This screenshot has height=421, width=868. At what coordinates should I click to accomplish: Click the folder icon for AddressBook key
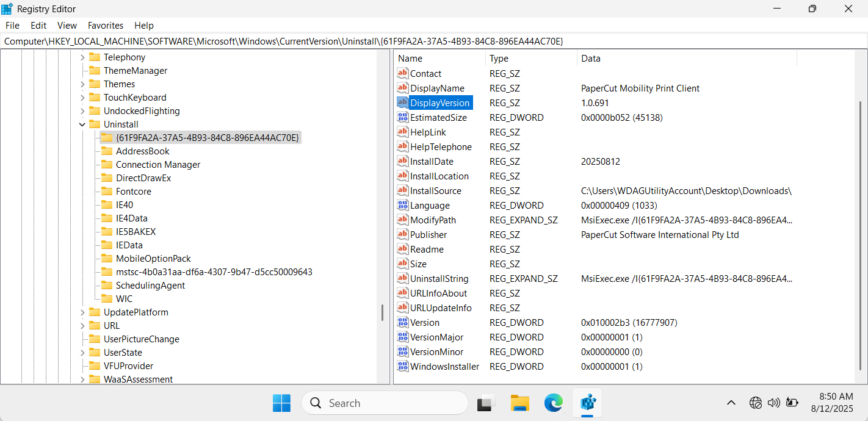(x=107, y=151)
